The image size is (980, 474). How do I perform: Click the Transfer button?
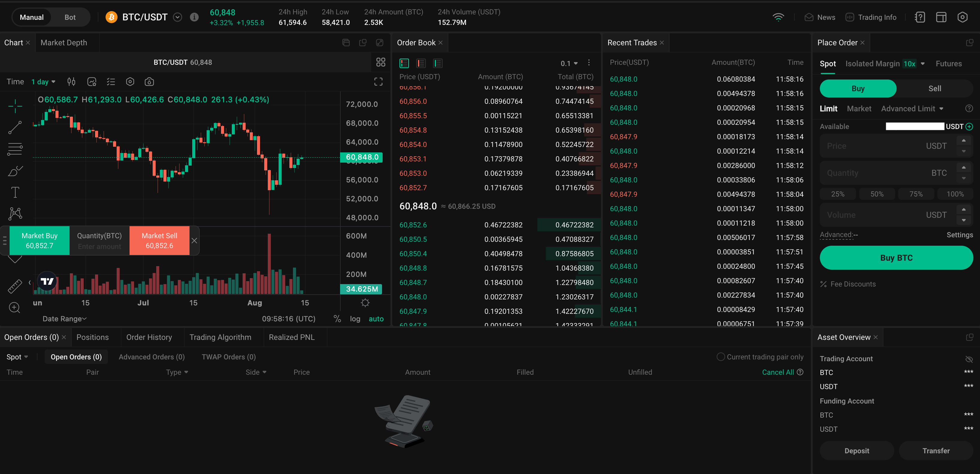936,450
